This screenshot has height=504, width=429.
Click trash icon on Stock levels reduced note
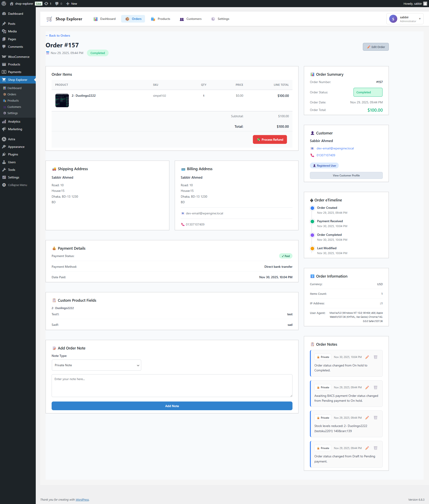tap(375, 418)
